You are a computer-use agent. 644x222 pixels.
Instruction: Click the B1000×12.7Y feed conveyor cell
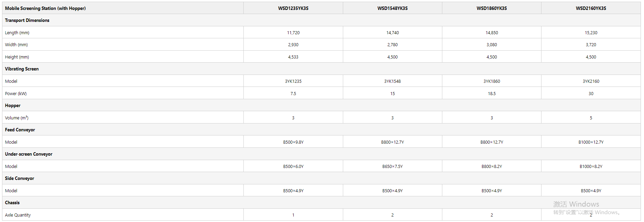[591, 142]
